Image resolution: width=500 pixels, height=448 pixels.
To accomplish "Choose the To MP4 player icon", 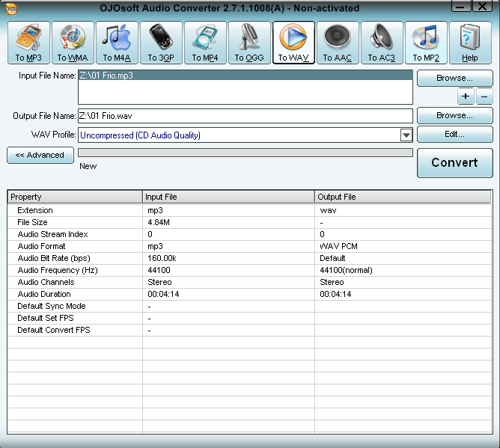I will (205, 43).
